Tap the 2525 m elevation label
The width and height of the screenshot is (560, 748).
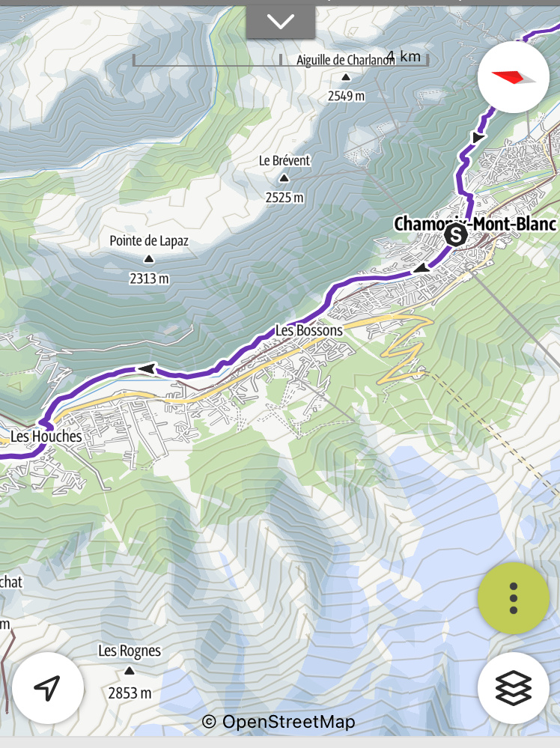pos(284,197)
